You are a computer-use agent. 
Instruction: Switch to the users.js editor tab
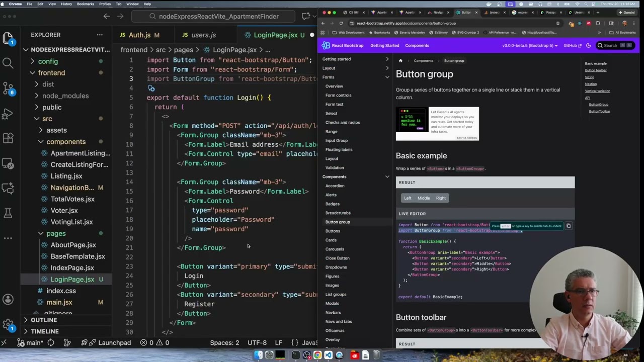[203, 35]
